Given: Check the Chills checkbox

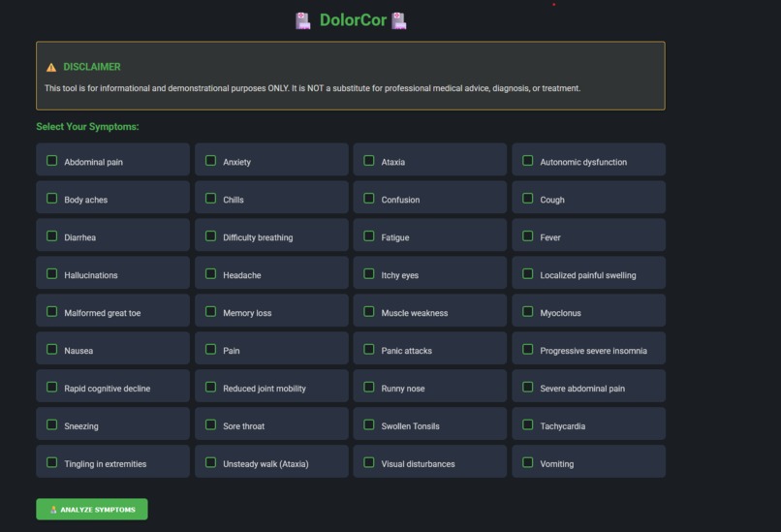Looking at the screenshot, I should (x=210, y=199).
